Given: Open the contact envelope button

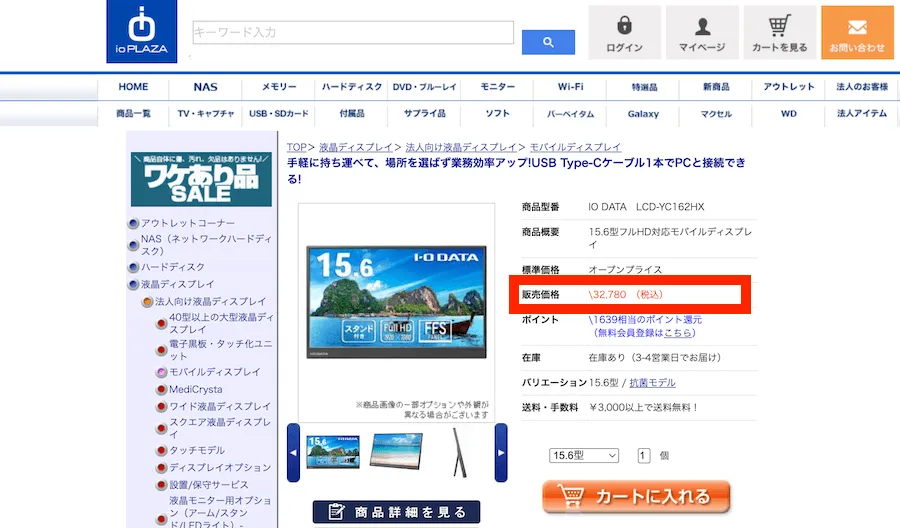Looking at the screenshot, I should (x=857, y=33).
